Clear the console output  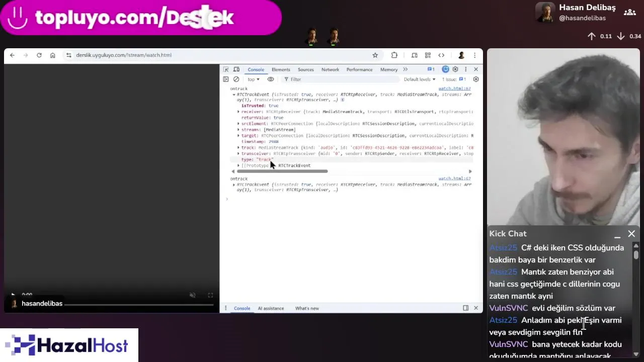tap(236, 79)
